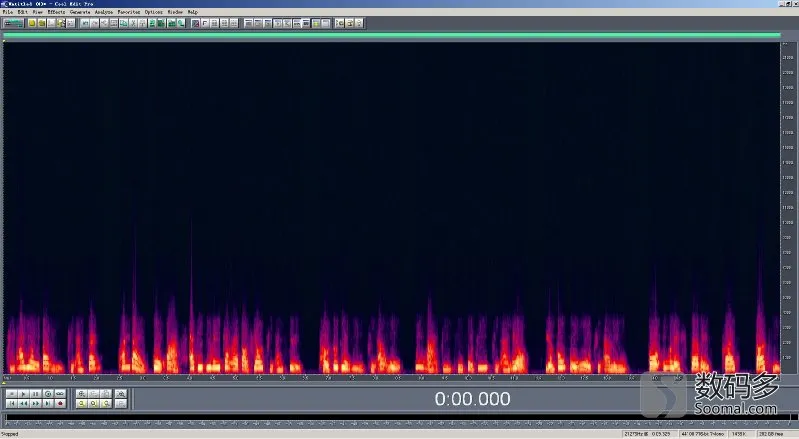Jump to beginning with the Go to Start button
Viewport: 799px width, 439px height.
click(12, 403)
